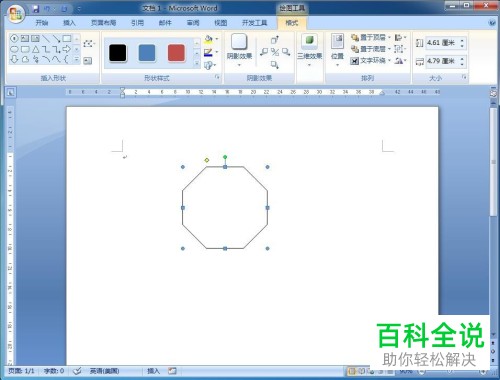The image size is (500, 380).
Task: Open the 引用 (References) tab
Action: click(137, 23)
